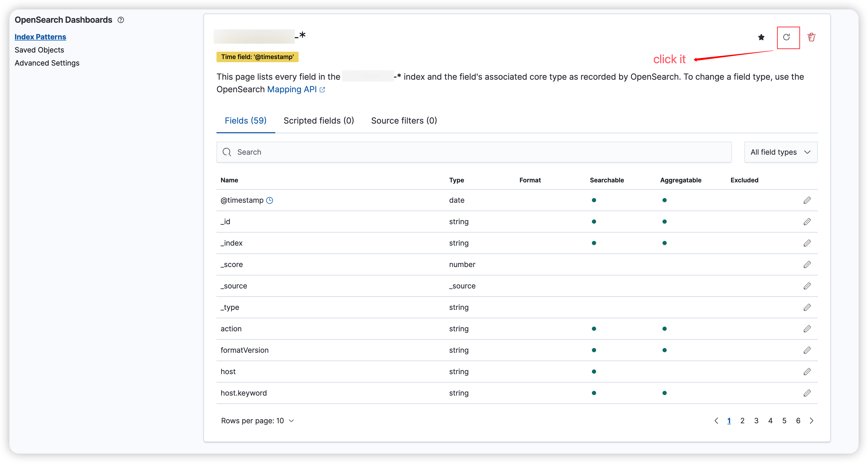Open the All field types dropdown

click(780, 152)
